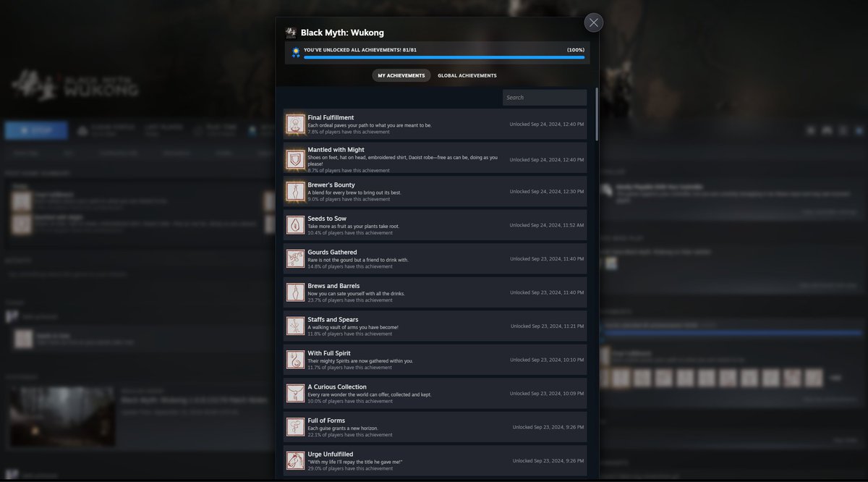Click '23.7% of players have this achievement' text
868x482 pixels.
(x=350, y=300)
